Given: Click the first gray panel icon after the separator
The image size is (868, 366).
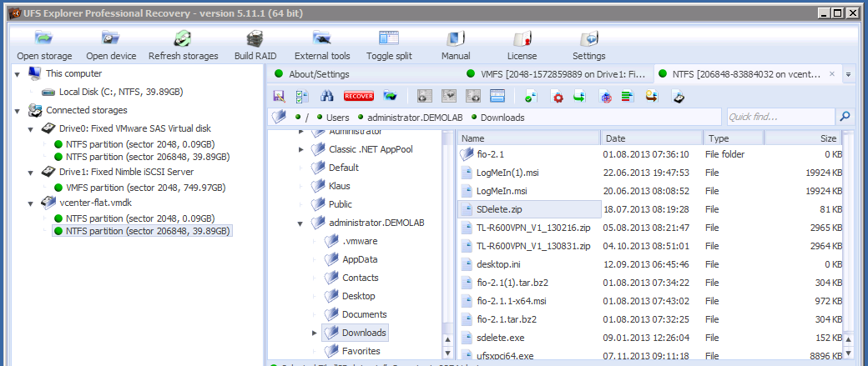Looking at the screenshot, I should (x=425, y=96).
